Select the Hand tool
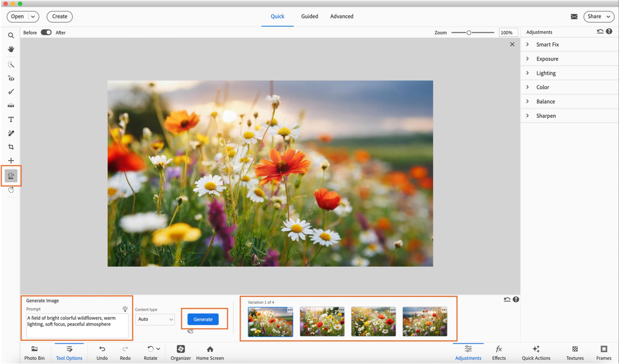Viewport: 619px width, 364px height. 11,49
